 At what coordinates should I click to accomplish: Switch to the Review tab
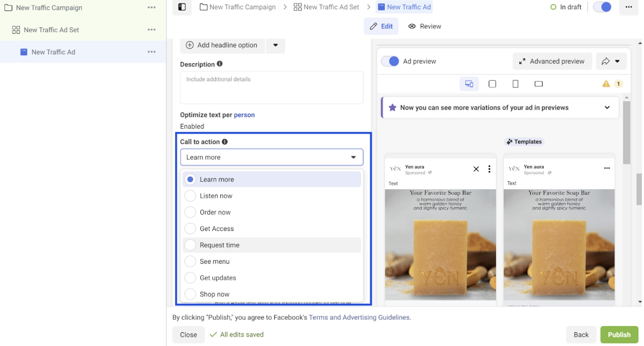(x=424, y=26)
